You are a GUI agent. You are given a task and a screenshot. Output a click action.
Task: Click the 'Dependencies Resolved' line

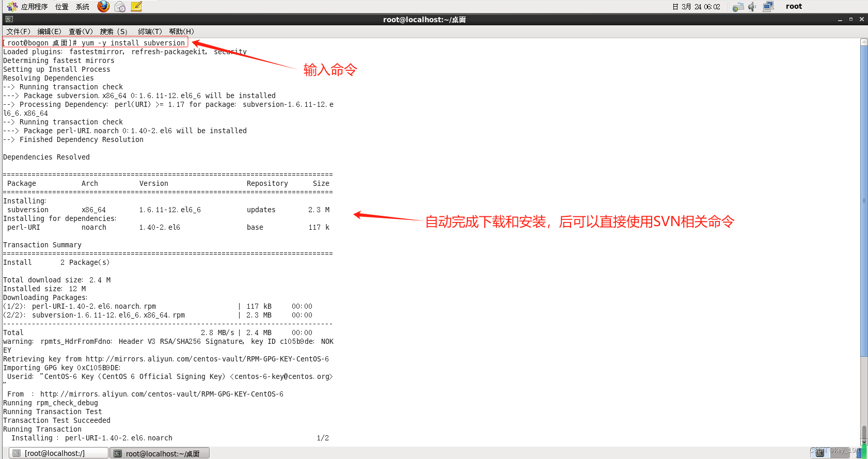(46, 157)
